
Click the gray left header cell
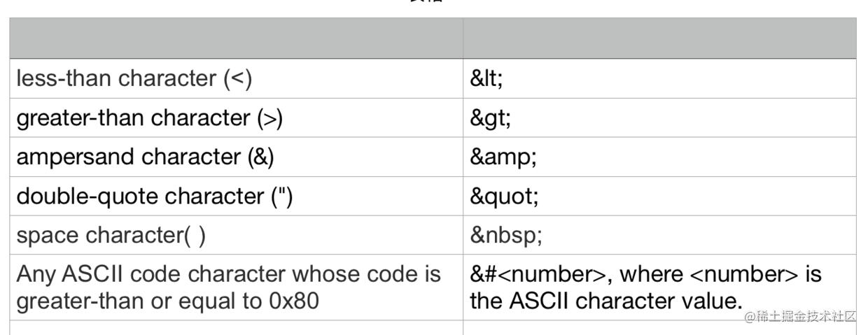[x=236, y=38]
